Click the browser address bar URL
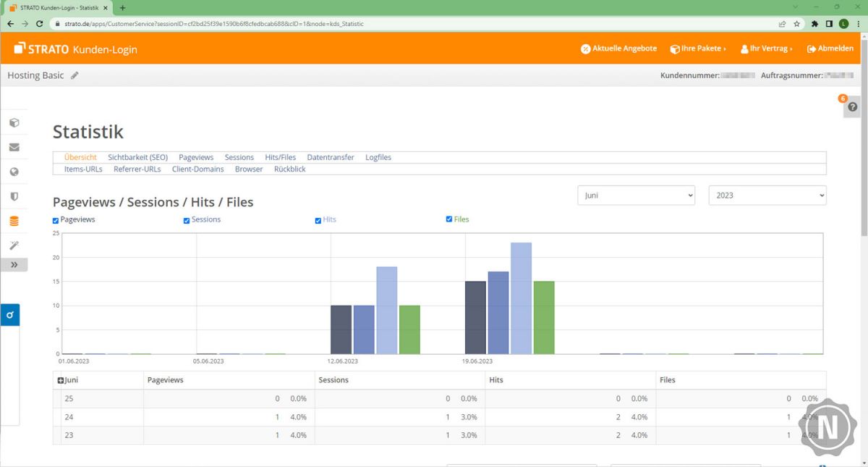The height and width of the screenshot is (467, 868). click(x=214, y=23)
